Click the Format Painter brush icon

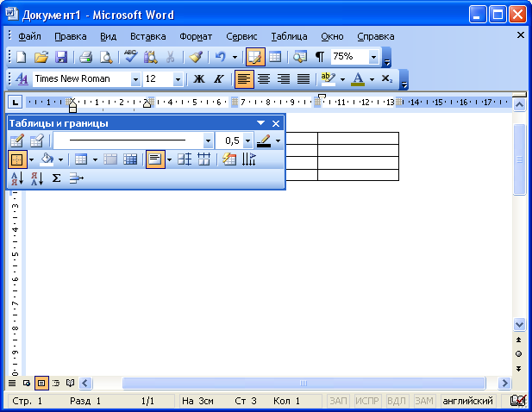(x=196, y=57)
